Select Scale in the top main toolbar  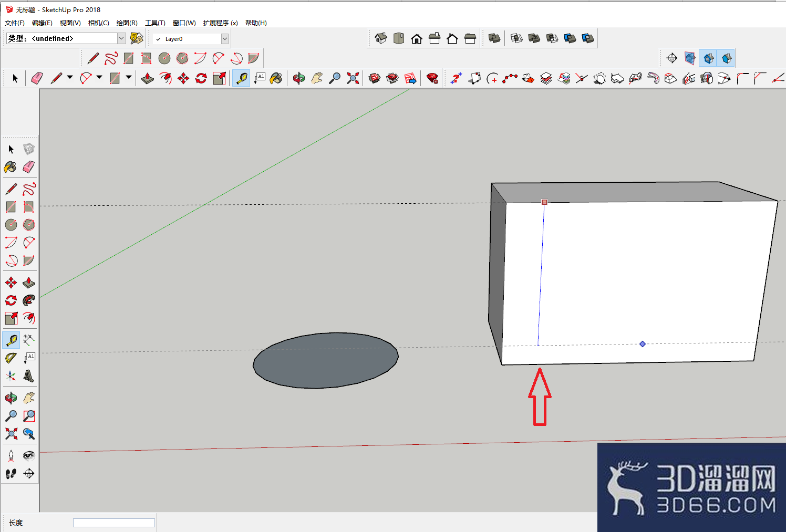[219, 78]
